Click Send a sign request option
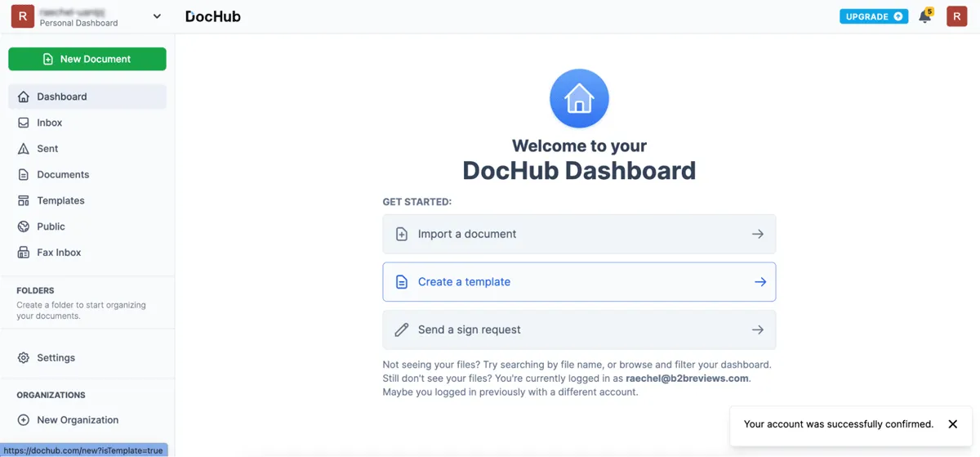Image resolution: width=980 pixels, height=457 pixels. tap(579, 329)
